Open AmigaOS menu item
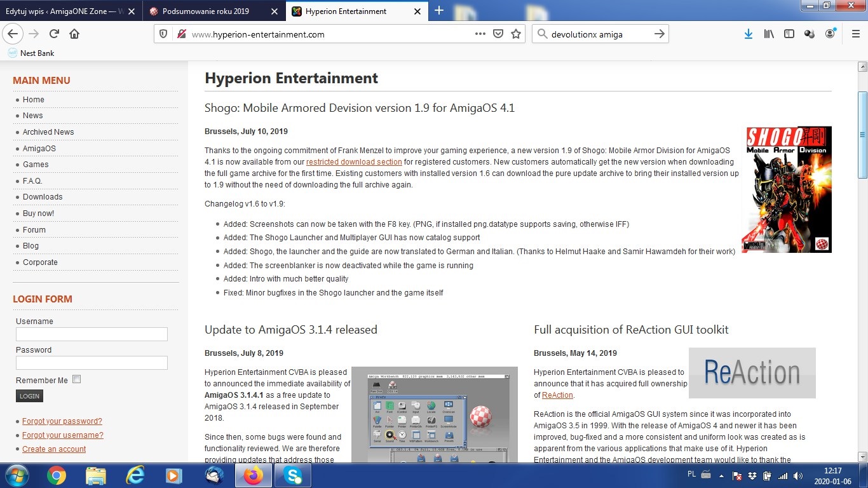The width and height of the screenshot is (868, 488). click(39, 149)
